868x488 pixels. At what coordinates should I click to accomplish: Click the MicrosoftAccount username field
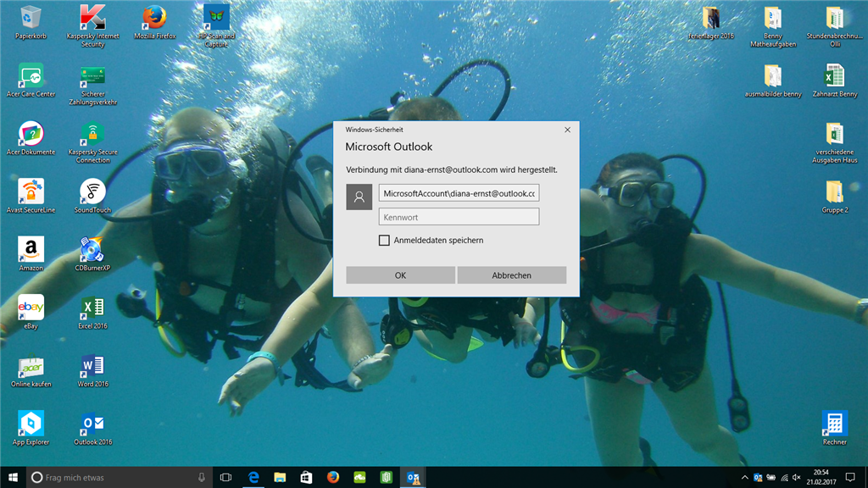point(459,193)
